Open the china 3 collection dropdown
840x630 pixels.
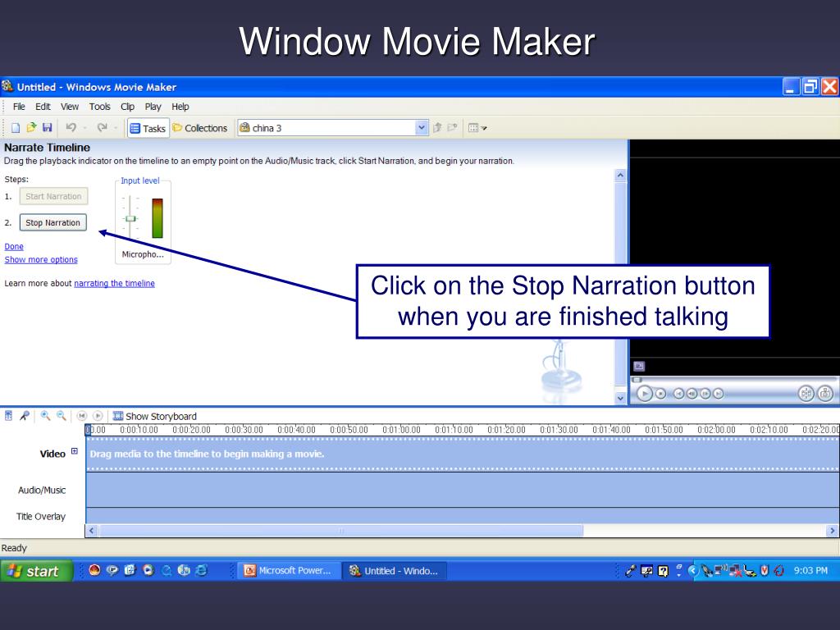point(422,127)
